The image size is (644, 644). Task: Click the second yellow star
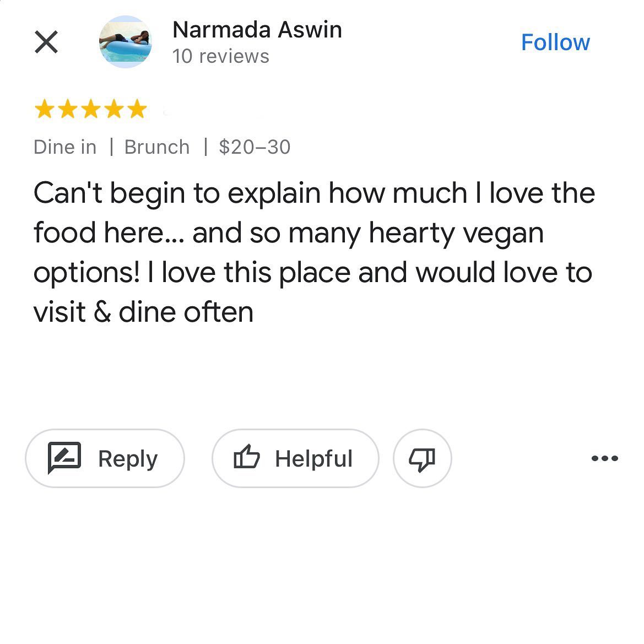pos(67,109)
